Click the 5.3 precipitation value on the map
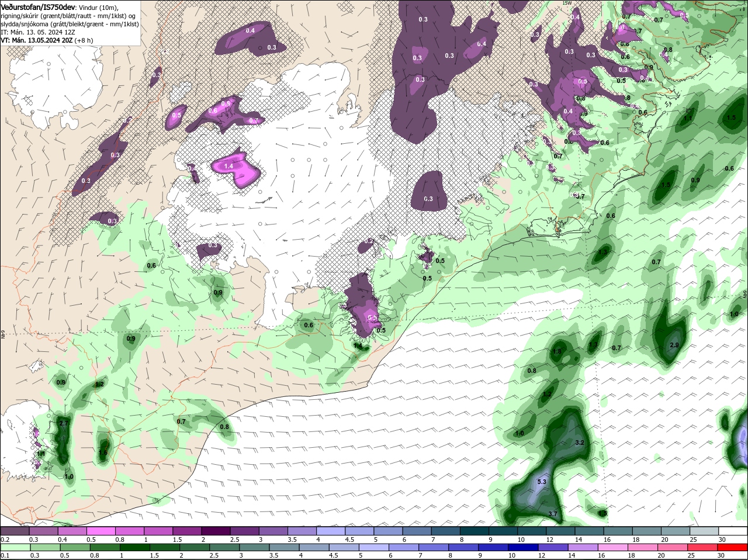Screen dimensions: 748x560 click(541, 482)
